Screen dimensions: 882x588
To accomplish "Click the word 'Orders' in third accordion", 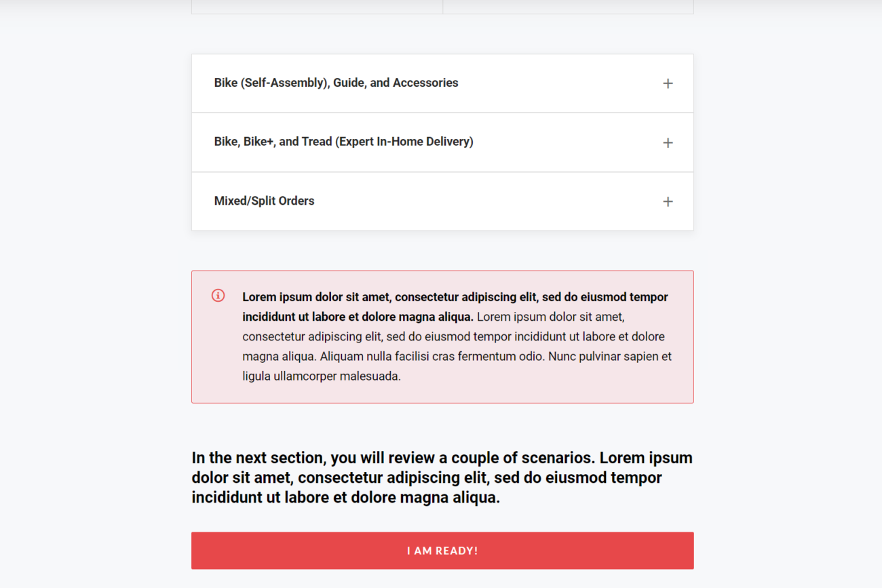I will click(x=296, y=201).
